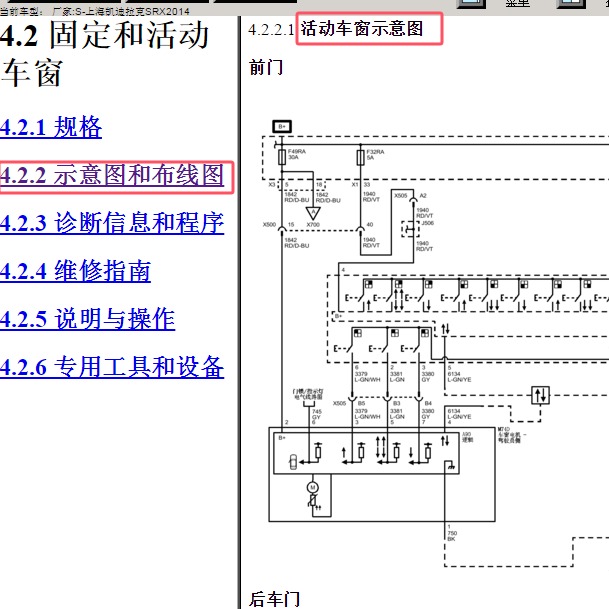Open the 4.2.6 专用工具和设备 link

pos(112,367)
